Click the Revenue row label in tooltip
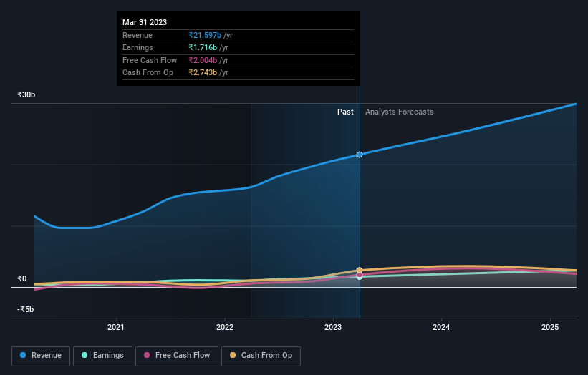Screen dimensions: 588x375 point(138,35)
